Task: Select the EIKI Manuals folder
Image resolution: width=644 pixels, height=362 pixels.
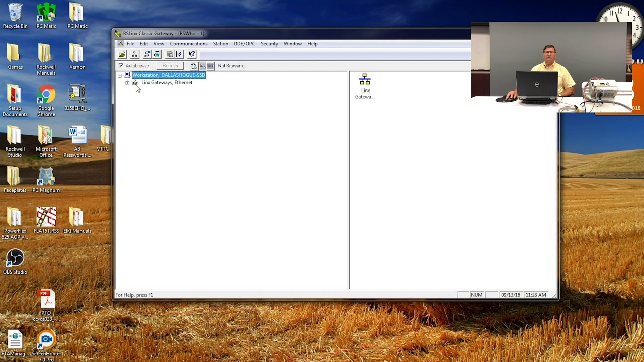Action: coord(77,221)
